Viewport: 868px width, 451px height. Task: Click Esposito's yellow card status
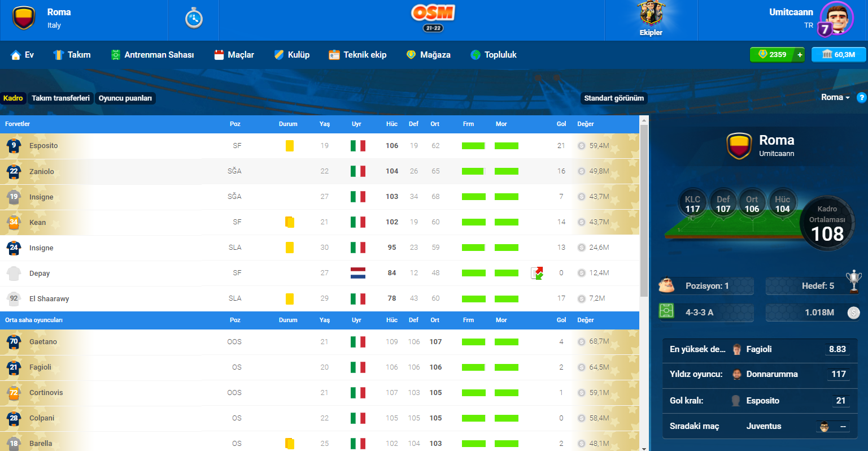289,146
